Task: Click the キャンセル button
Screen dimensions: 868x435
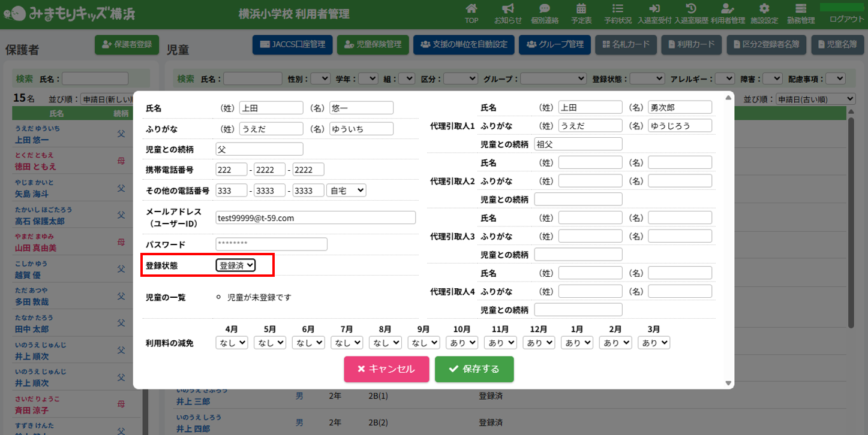Action: (x=386, y=369)
